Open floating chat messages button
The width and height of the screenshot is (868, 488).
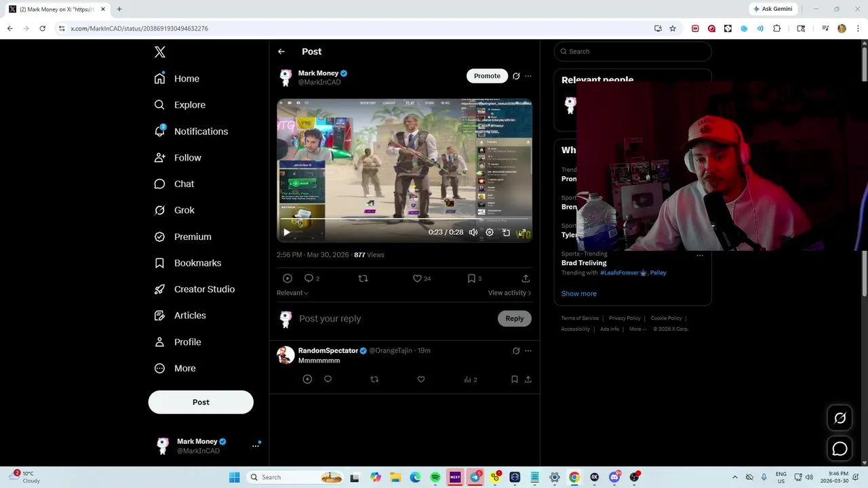coord(840,449)
